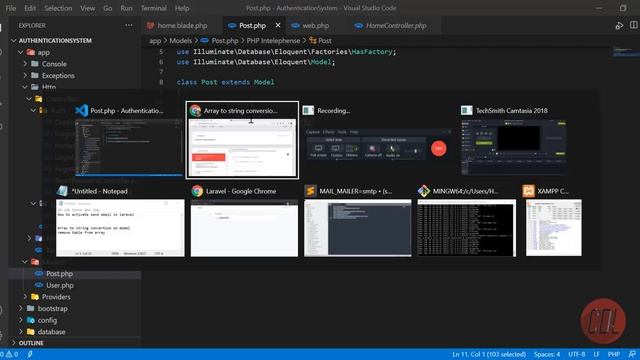Open the File menu
This screenshot has width=640, height=360.
point(11,8)
